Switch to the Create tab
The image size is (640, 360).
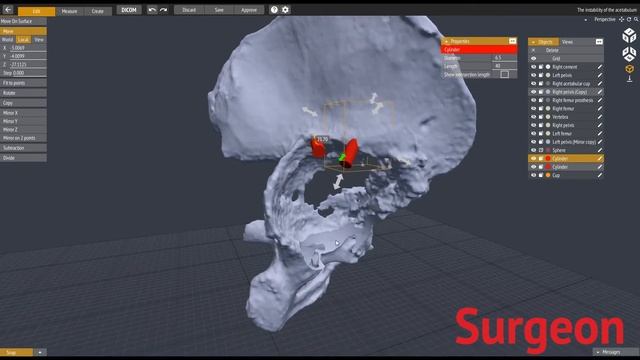tap(98, 11)
